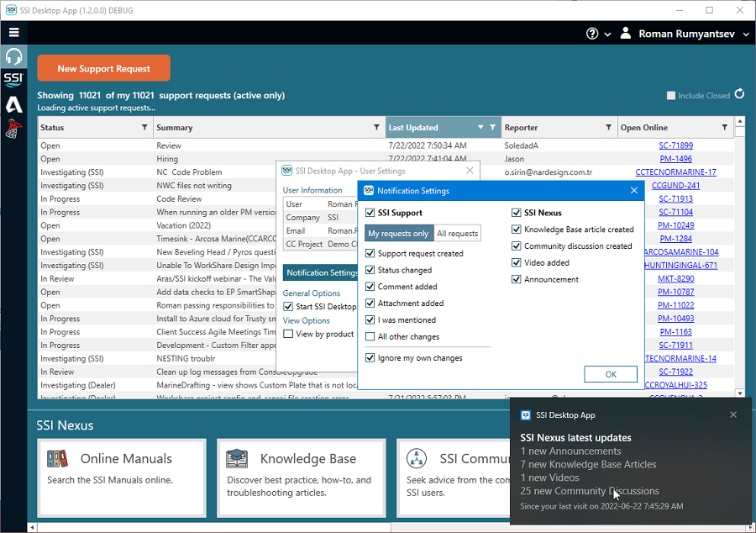Uncheck the SSI Nexus checkbox
This screenshot has width=756, height=533.
click(516, 213)
